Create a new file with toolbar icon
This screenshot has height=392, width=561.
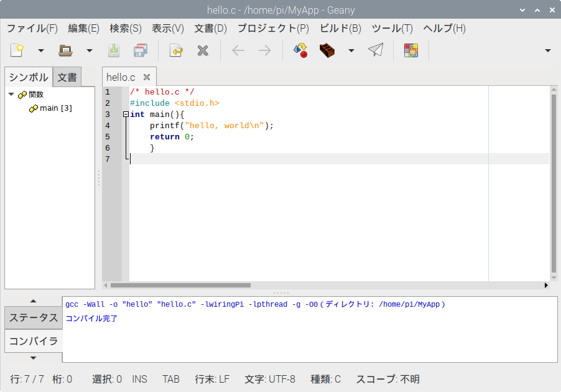(17, 50)
